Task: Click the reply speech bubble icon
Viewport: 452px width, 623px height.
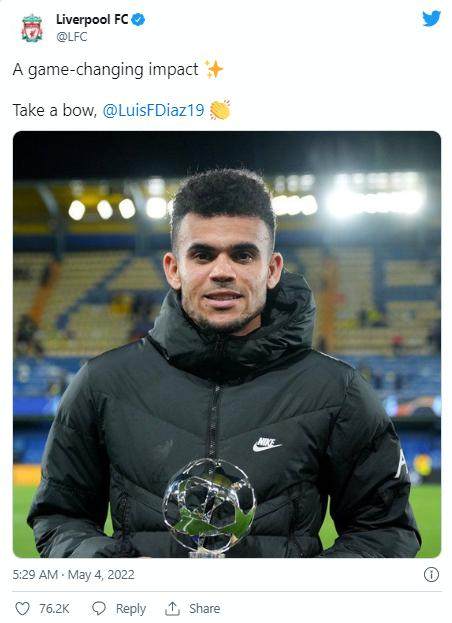Action: [99, 609]
